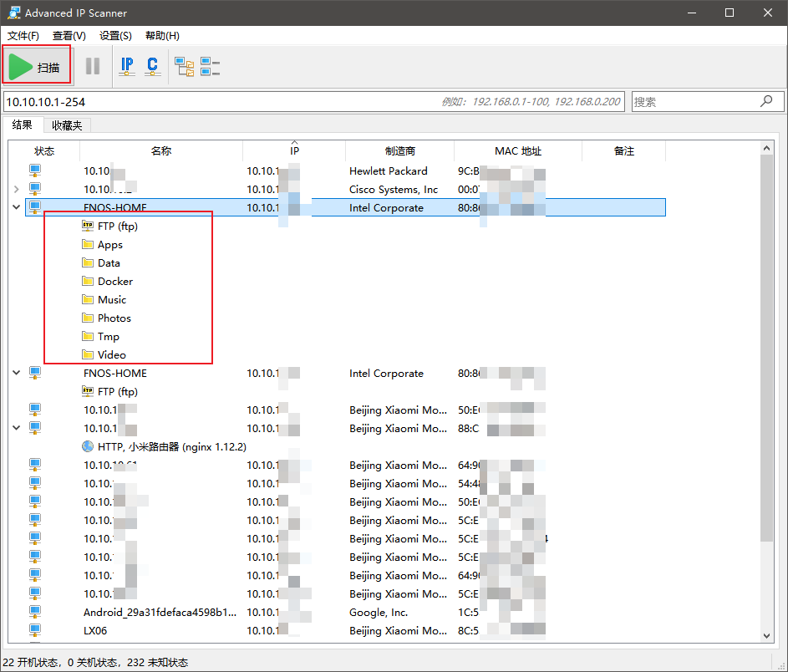Click the Video folder icon

pos(88,355)
